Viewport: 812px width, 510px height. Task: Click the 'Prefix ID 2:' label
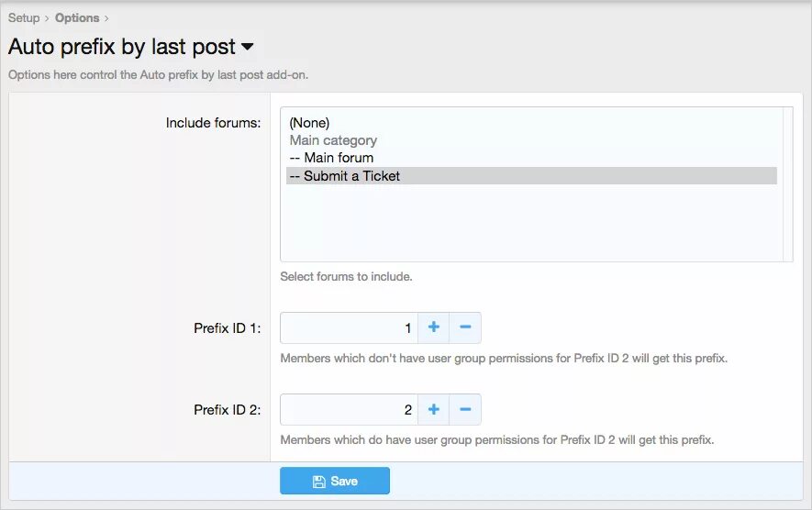(227, 410)
